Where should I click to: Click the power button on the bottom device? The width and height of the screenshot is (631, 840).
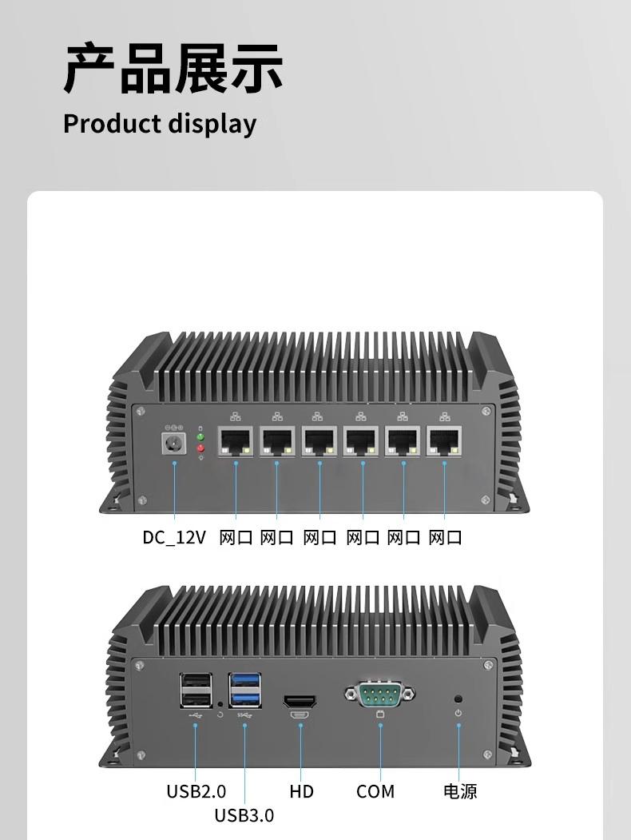tap(458, 699)
